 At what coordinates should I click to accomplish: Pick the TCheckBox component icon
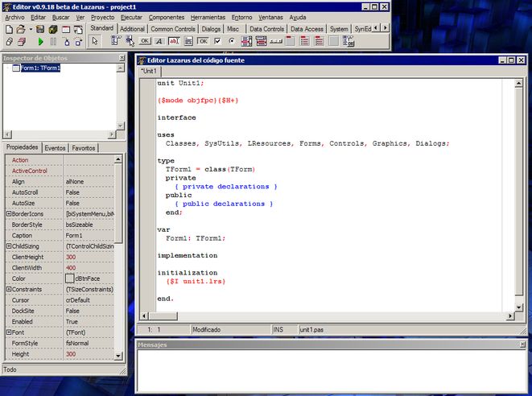(x=217, y=41)
